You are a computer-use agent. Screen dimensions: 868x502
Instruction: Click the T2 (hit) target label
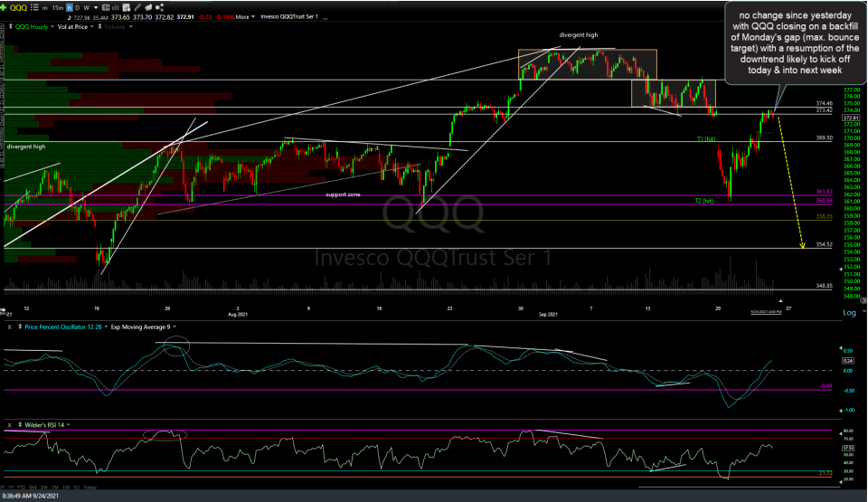click(704, 201)
